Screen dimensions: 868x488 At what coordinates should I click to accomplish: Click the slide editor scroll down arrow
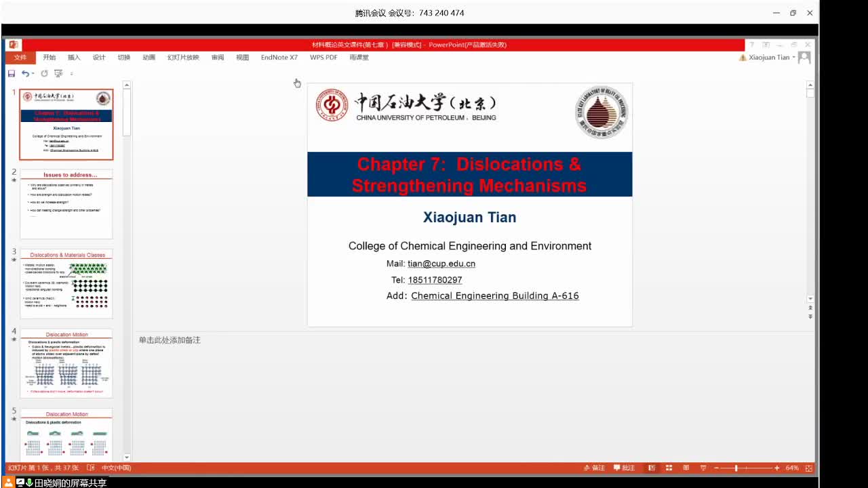(810, 299)
